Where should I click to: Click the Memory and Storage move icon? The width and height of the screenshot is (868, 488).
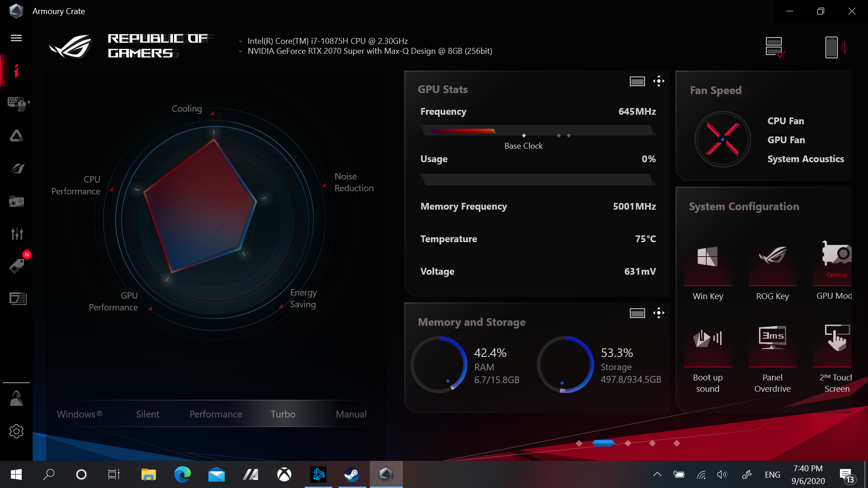pyautogui.click(x=659, y=313)
